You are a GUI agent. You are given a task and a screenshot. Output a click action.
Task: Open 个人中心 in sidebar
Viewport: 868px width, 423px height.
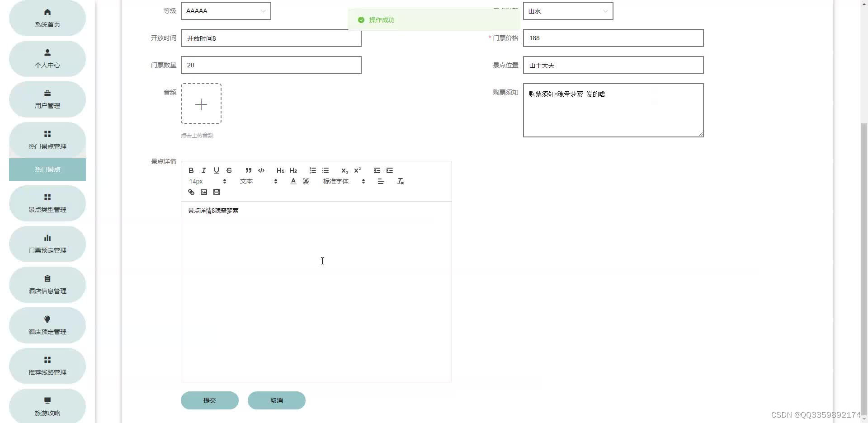pos(47,59)
